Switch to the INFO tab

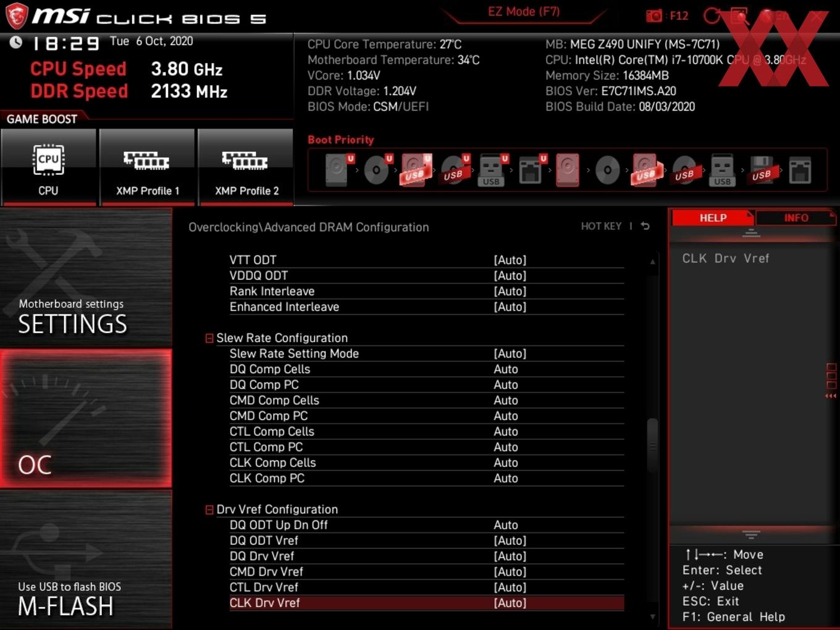(x=796, y=217)
